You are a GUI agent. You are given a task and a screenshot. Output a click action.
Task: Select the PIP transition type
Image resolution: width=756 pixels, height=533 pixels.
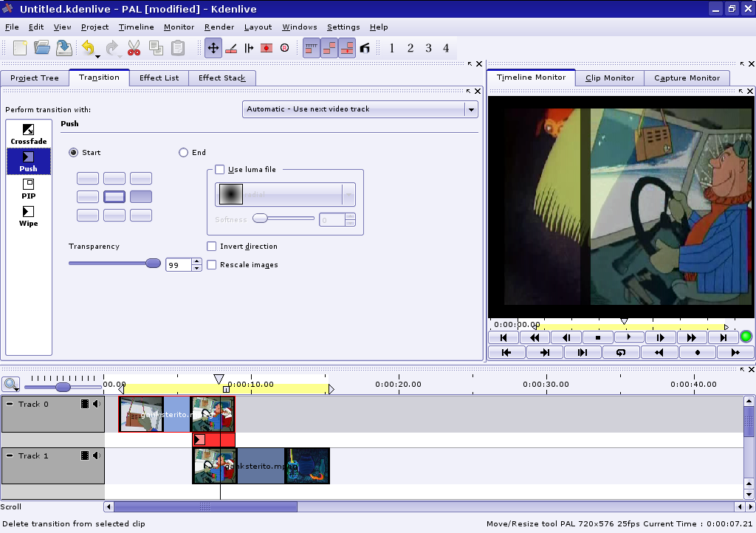point(29,189)
